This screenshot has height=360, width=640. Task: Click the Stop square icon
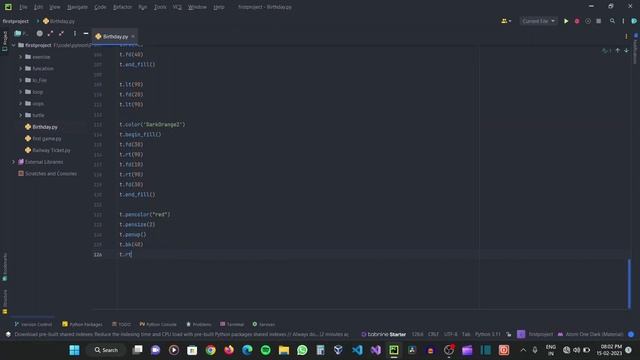click(x=598, y=21)
